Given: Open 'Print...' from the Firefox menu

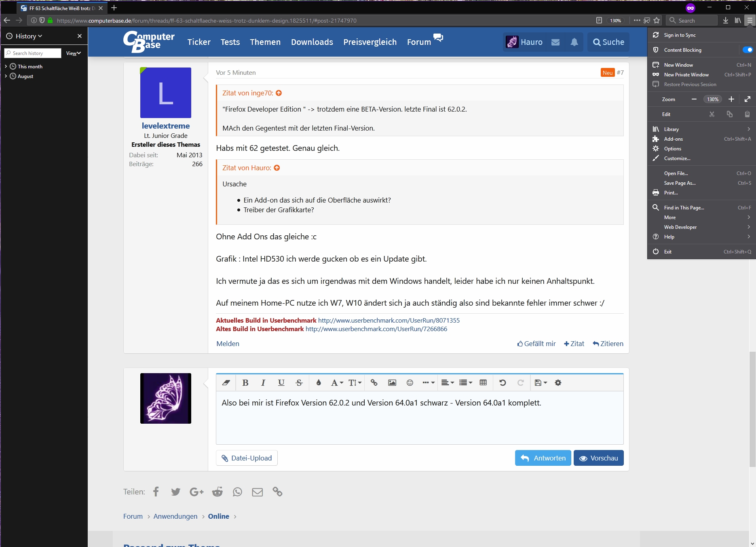Looking at the screenshot, I should pos(672,192).
